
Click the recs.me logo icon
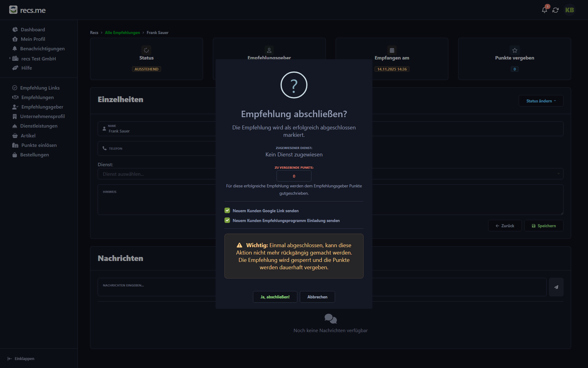point(13,10)
